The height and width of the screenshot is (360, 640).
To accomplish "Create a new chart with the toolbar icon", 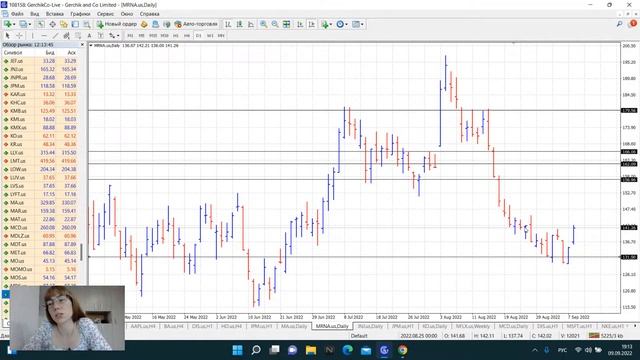I will tap(7, 24).
